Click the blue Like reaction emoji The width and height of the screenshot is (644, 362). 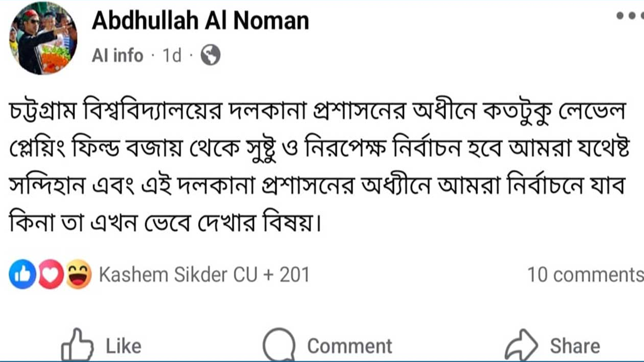click(22, 274)
